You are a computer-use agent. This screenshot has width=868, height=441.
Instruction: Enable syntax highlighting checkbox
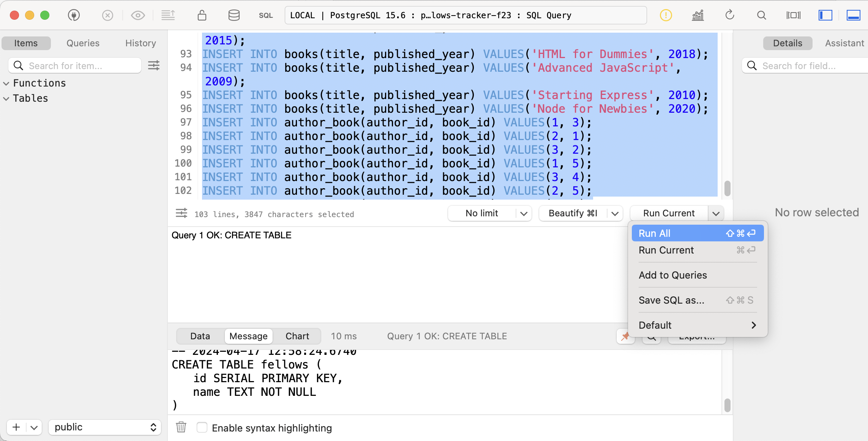point(202,427)
